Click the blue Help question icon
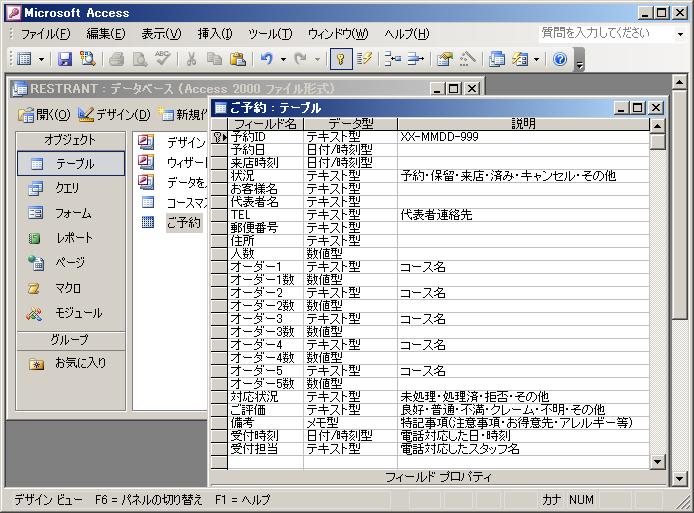Image resolution: width=694 pixels, height=513 pixels. (560, 59)
